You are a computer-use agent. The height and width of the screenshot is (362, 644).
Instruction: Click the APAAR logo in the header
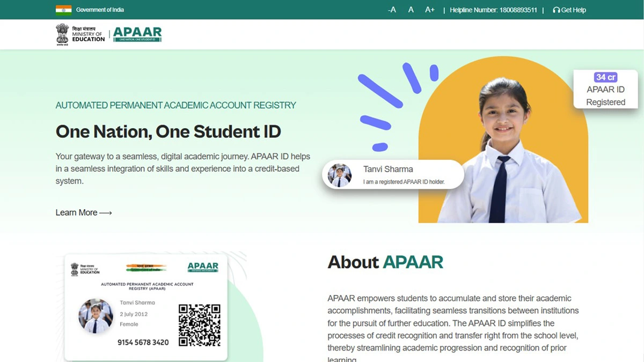pyautogui.click(x=137, y=34)
